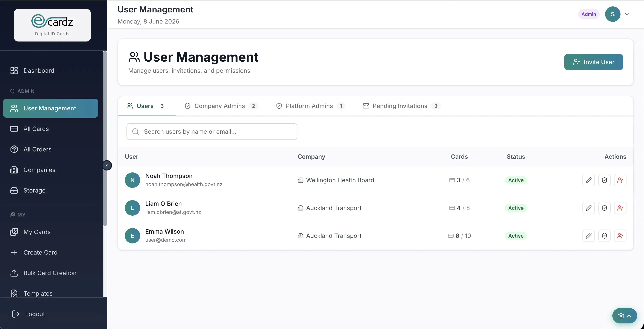Screen dimensions: 644x329
Task: Open My Cards
Action: [50, 232]
